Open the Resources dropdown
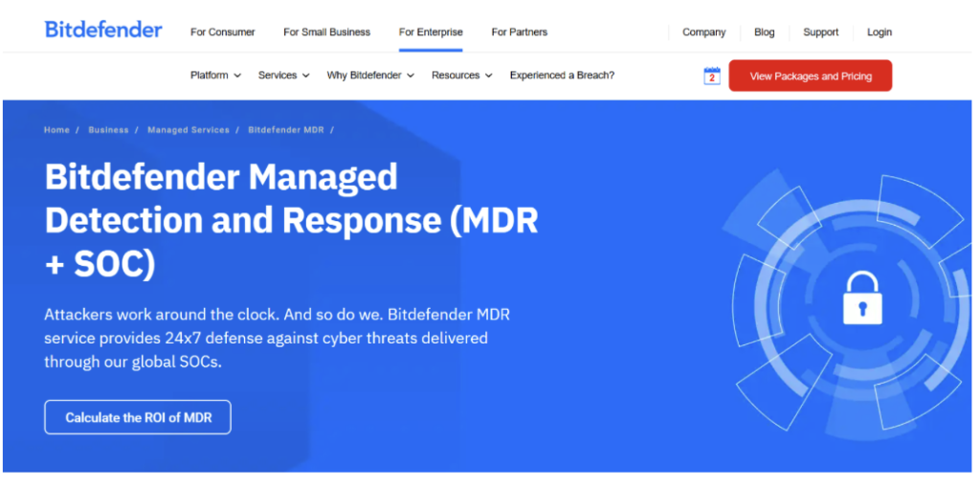Image resolution: width=980 pixels, height=486 pixels. tap(462, 75)
